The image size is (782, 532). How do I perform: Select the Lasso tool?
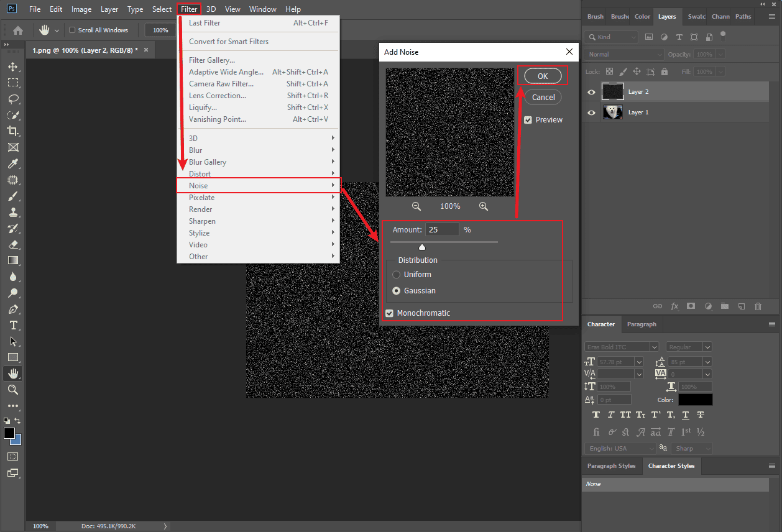tap(12, 99)
